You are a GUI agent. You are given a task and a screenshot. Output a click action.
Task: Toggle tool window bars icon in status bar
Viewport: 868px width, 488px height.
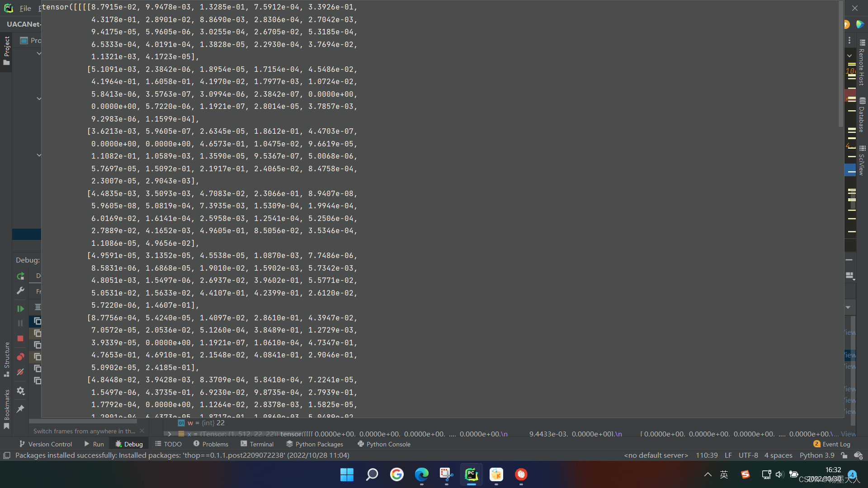coord(7,455)
